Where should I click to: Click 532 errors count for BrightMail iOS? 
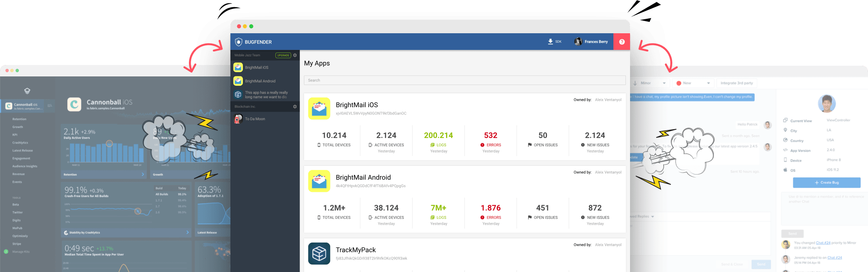(491, 135)
